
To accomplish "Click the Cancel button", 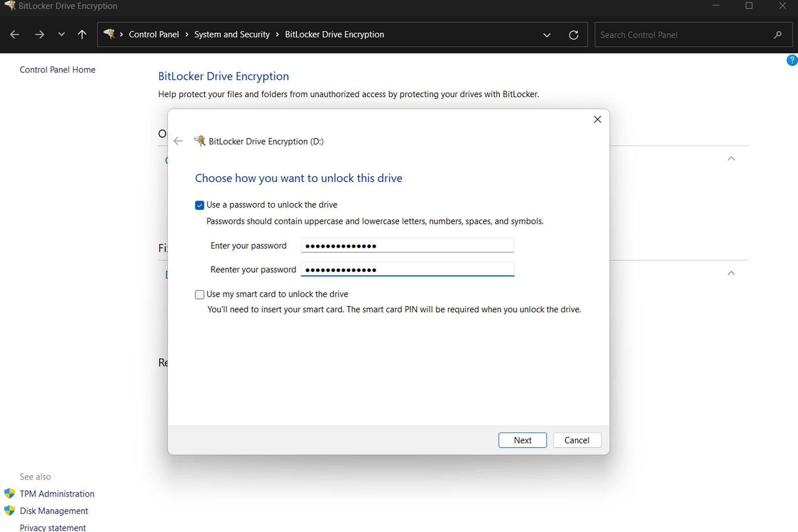I will 576,440.
